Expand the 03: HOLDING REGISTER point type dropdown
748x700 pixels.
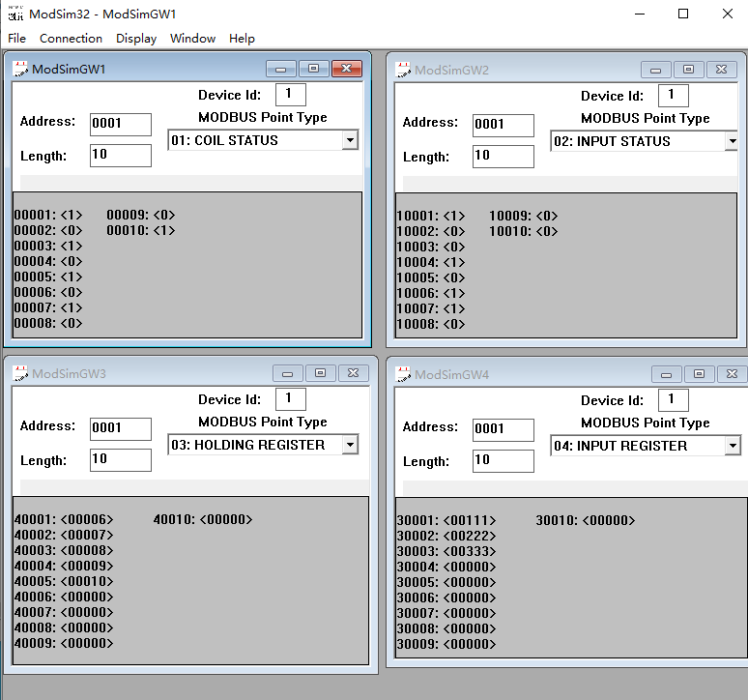point(350,445)
